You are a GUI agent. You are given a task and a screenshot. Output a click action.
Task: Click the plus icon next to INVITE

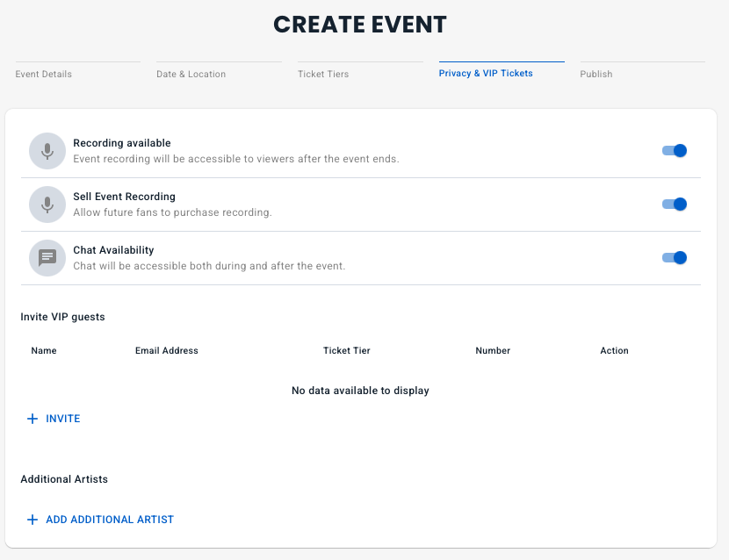pyautogui.click(x=32, y=419)
